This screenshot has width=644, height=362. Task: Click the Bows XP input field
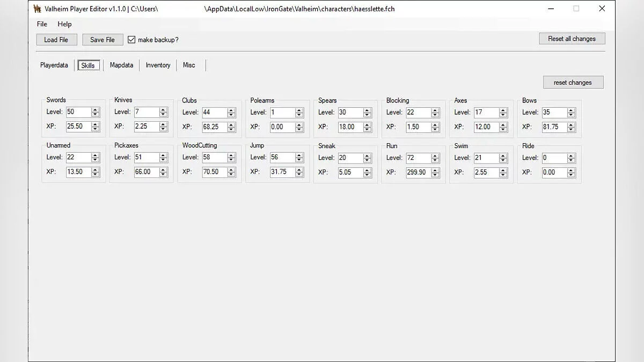(x=554, y=127)
